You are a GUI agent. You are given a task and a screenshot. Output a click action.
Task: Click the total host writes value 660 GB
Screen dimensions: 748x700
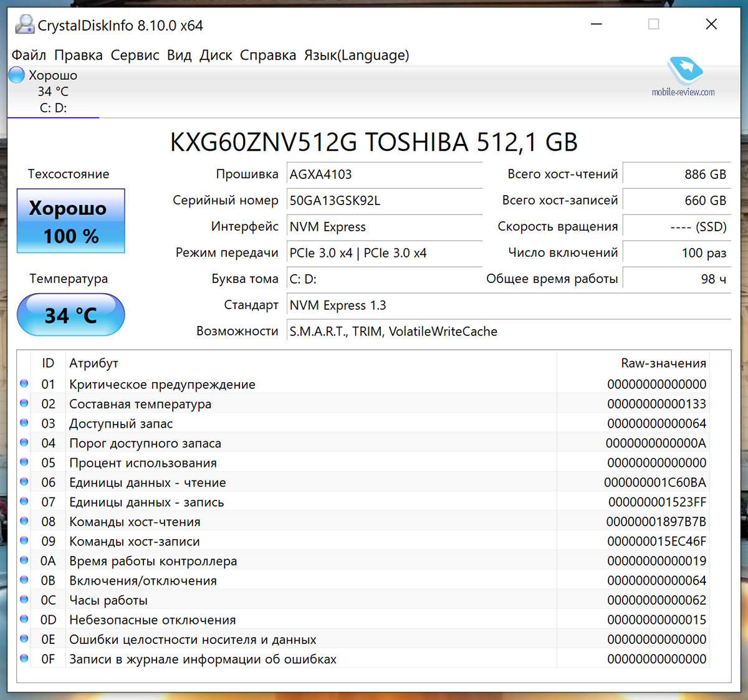(x=677, y=201)
